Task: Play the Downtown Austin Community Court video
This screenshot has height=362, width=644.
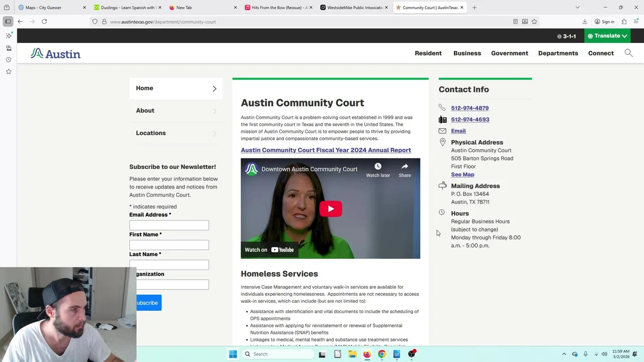Action: [331, 209]
